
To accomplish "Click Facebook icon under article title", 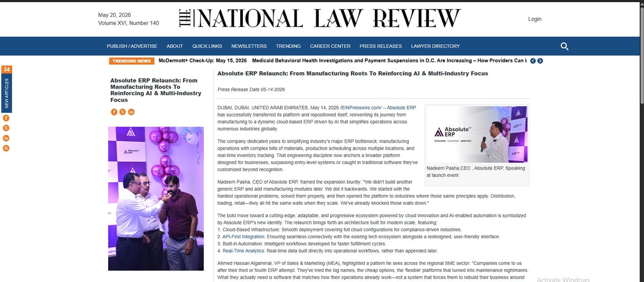I will (x=114, y=112).
